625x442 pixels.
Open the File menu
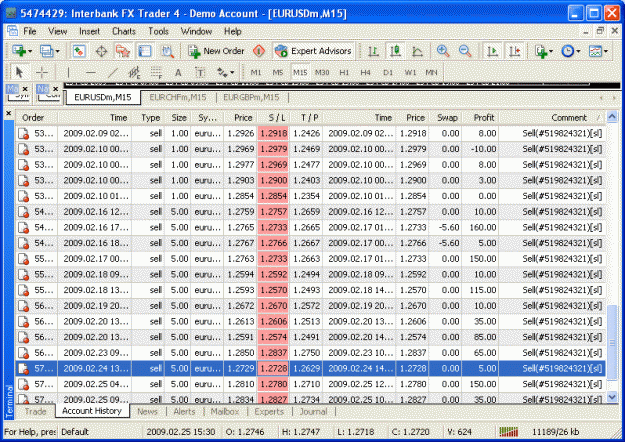[29, 31]
